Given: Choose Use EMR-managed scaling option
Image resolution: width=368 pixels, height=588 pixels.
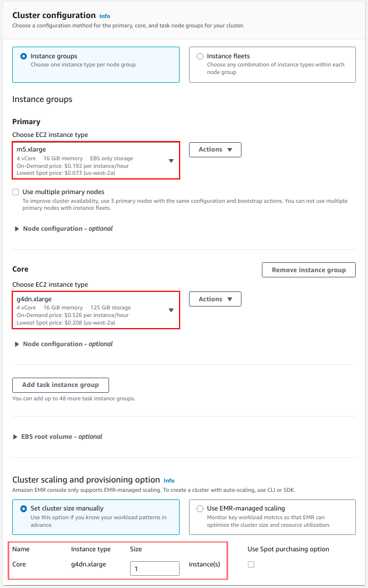Looking at the screenshot, I should coord(200,509).
